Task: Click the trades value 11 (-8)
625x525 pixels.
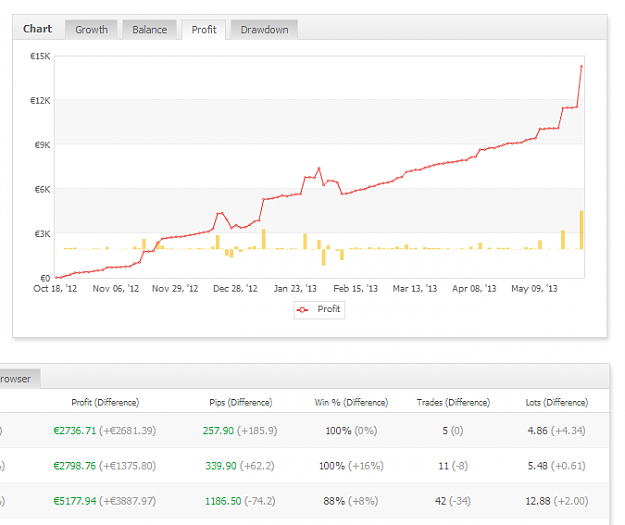Action: pyautogui.click(x=453, y=466)
